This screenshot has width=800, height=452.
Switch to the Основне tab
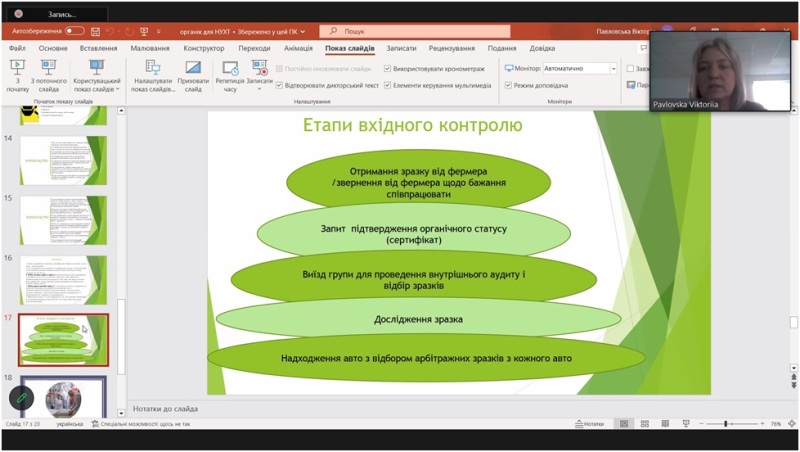pos(53,48)
